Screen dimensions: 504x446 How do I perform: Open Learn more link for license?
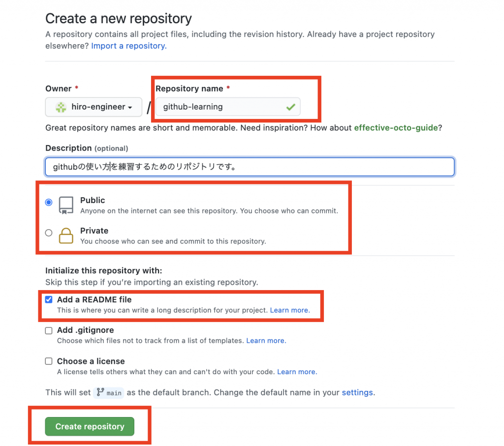[x=297, y=372]
